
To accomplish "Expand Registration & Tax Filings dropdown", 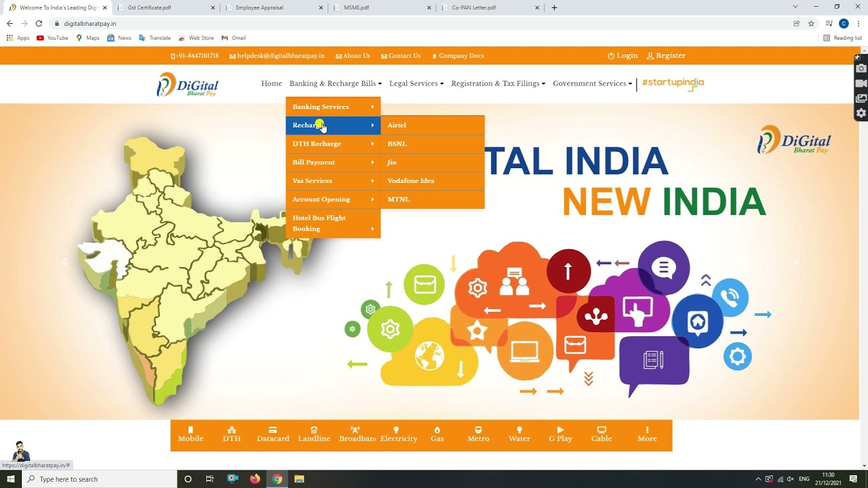I will pyautogui.click(x=498, y=83).
